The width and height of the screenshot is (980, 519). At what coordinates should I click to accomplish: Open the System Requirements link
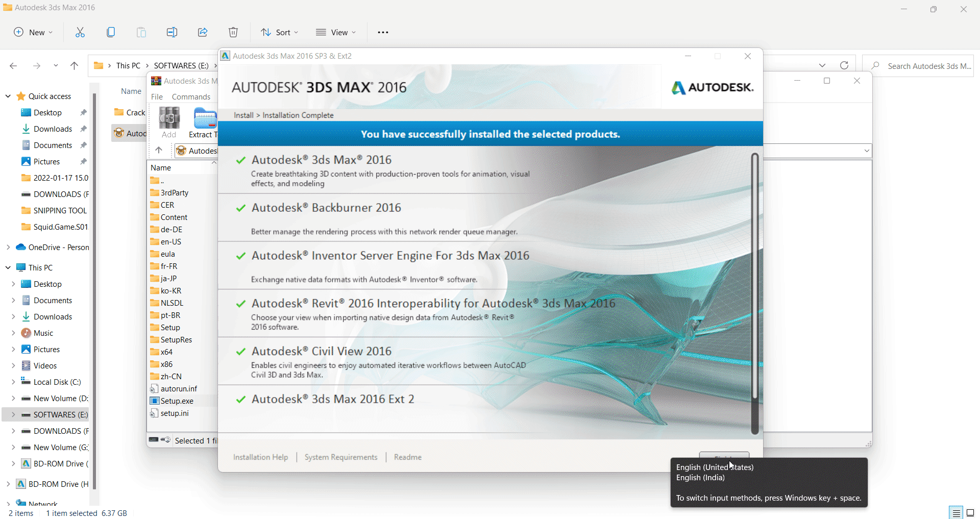click(341, 457)
